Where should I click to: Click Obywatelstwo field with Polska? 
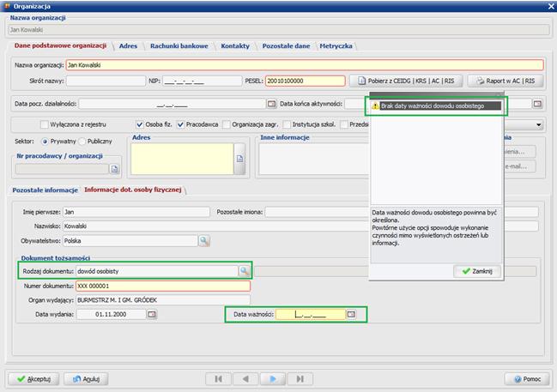[x=130, y=241]
